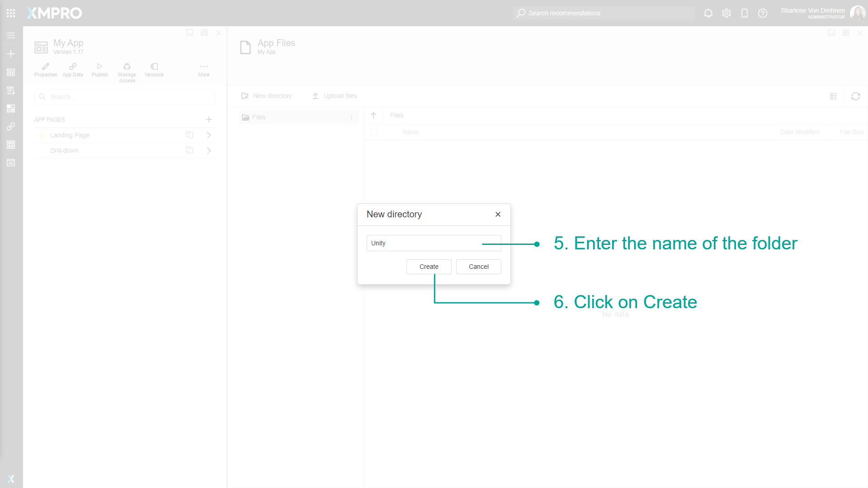The image size is (868, 488).
Task: Click the Create button
Action: (429, 267)
